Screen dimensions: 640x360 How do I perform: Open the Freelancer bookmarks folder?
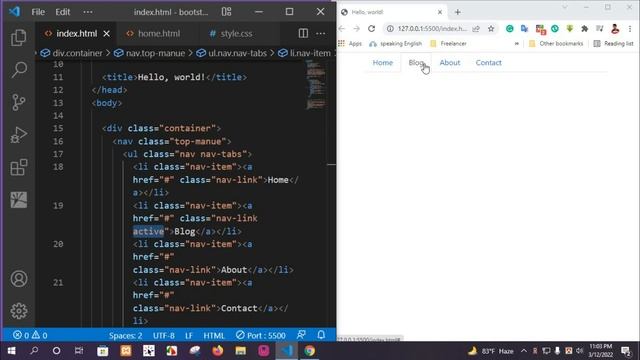pyautogui.click(x=448, y=44)
